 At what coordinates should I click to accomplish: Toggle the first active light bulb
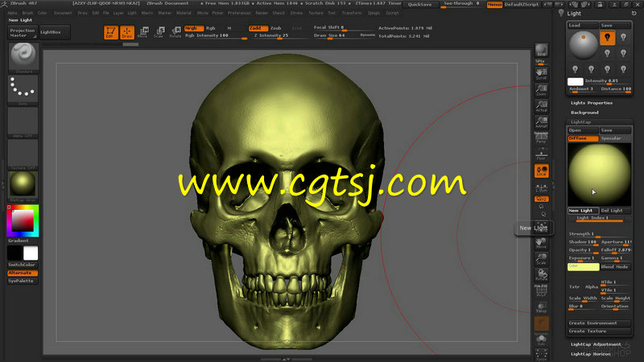tap(607, 38)
